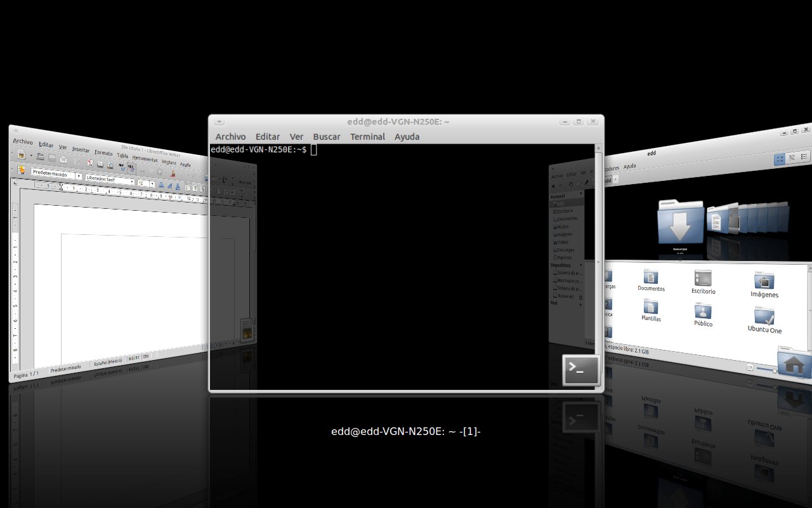Viewport: 812px width, 508px height.
Task: Run spelling and grammar check in Writer
Action: pyautogui.click(x=123, y=167)
